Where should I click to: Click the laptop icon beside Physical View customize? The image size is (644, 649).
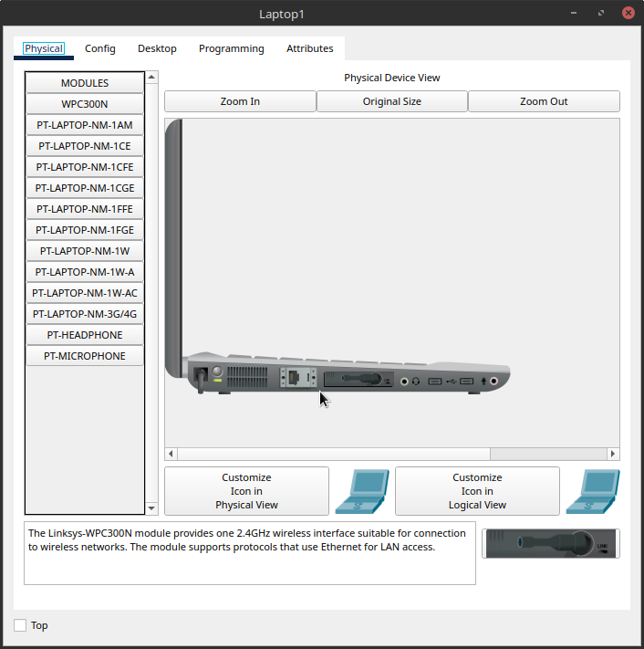[361, 491]
